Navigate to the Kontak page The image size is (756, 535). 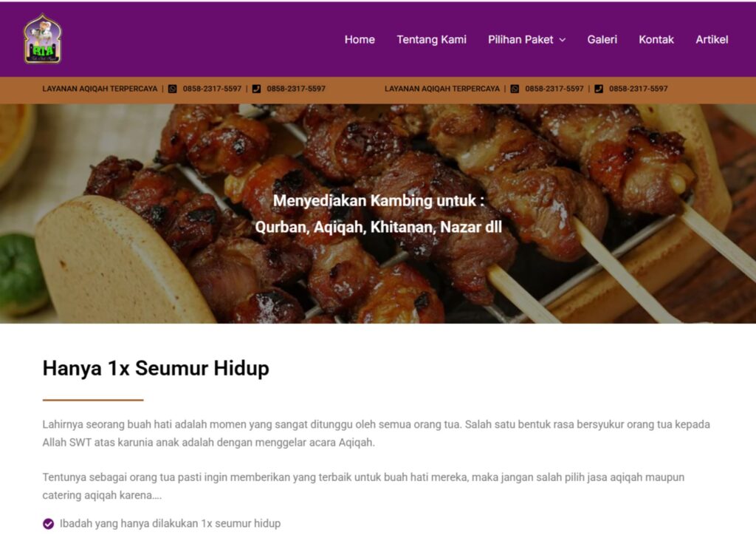656,40
